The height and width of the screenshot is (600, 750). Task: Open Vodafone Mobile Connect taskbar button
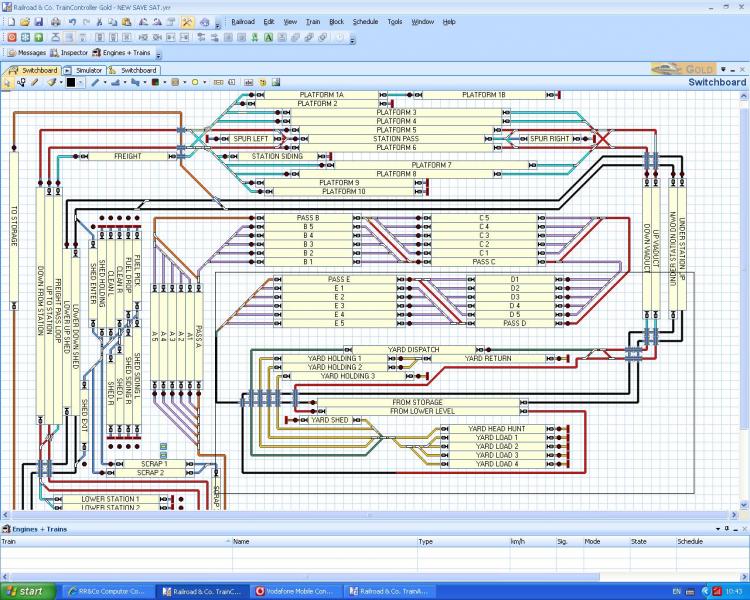(x=298, y=591)
